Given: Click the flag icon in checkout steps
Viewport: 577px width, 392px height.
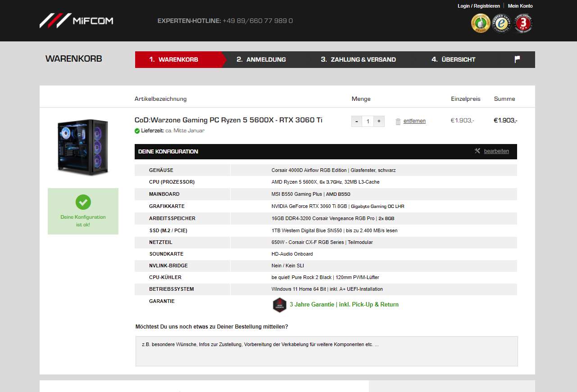Looking at the screenshot, I should tap(518, 59).
